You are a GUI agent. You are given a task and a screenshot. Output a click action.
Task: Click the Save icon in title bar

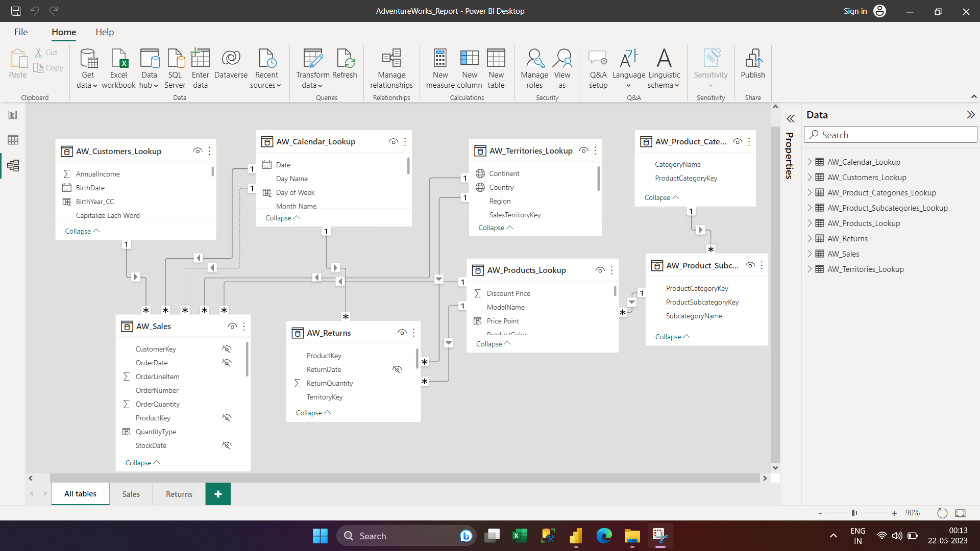[16, 11]
